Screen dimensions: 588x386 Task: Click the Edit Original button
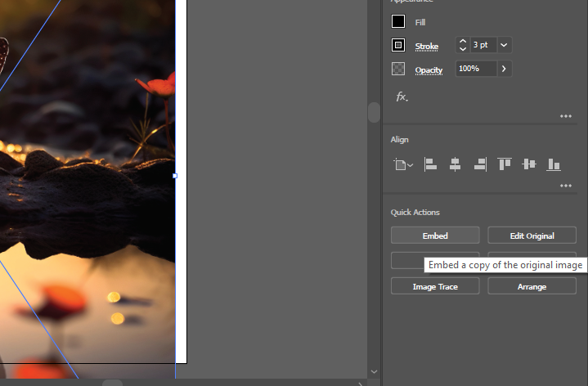(x=532, y=236)
